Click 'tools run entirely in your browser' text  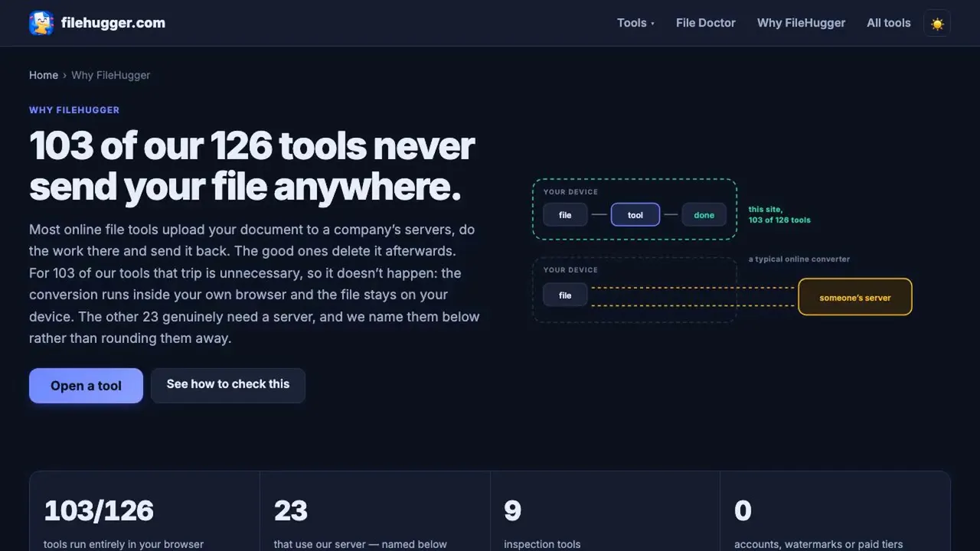pos(123,544)
